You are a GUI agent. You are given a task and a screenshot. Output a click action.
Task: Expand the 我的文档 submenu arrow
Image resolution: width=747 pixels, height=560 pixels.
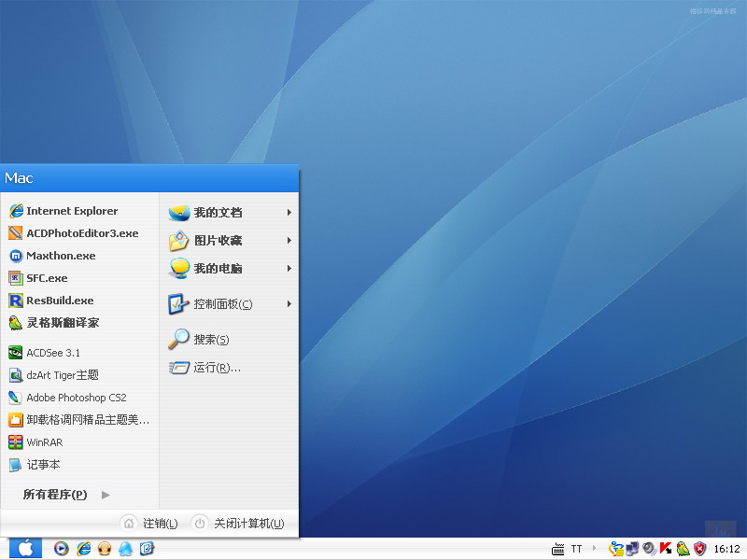pyautogui.click(x=289, y=213)
